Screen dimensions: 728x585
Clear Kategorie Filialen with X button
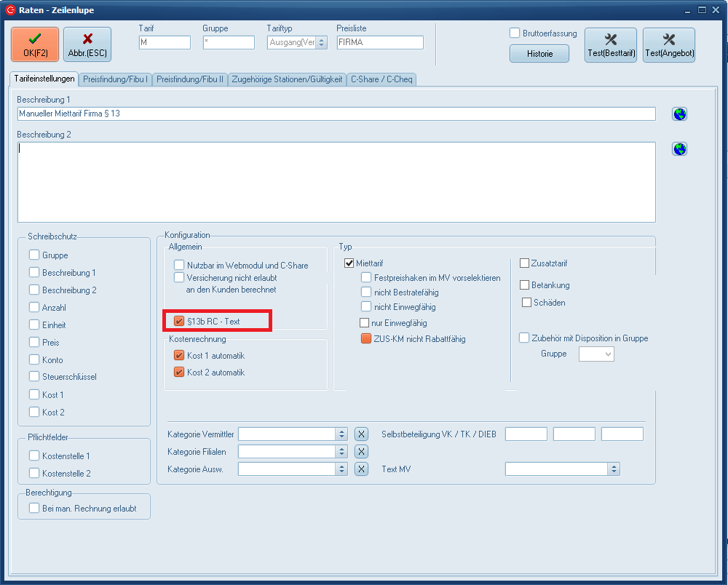coord(361,452)
